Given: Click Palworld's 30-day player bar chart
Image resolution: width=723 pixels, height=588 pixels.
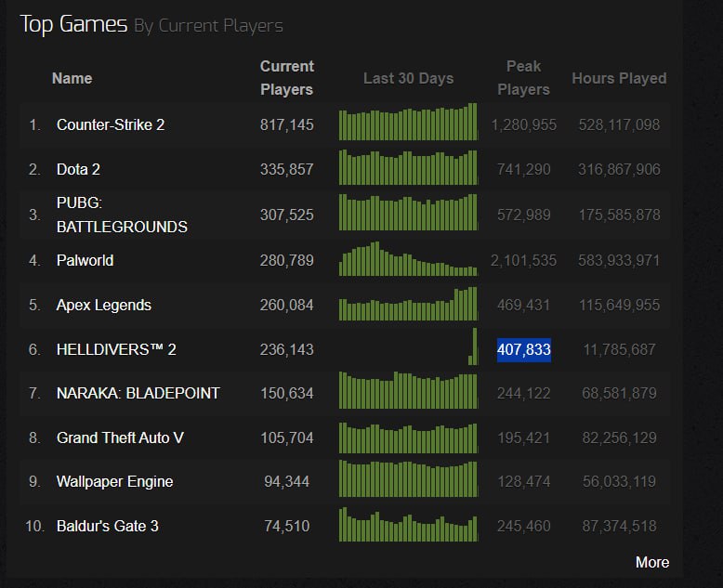Looking at the screenshot, I should pos(408,260).
